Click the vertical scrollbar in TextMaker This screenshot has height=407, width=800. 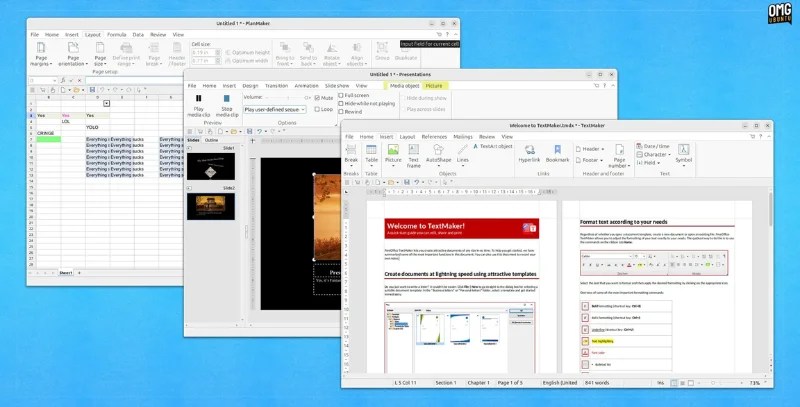click(x=770, y=211)
